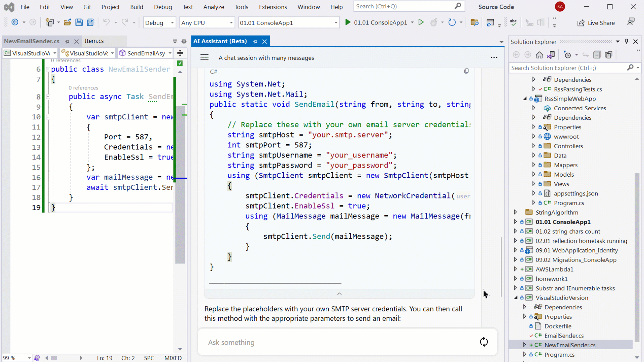Click the Switch Views icon in Solution Explorer
Screen dimensions: 644x362
click(x=551, y=55)
